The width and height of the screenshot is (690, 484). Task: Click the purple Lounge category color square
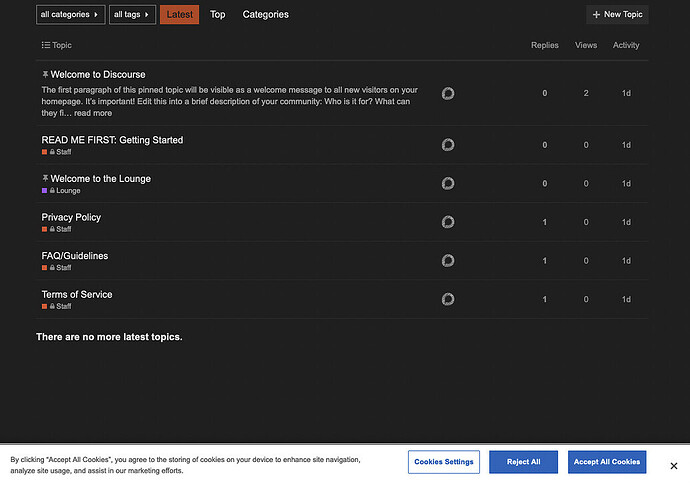pos(44,191)
